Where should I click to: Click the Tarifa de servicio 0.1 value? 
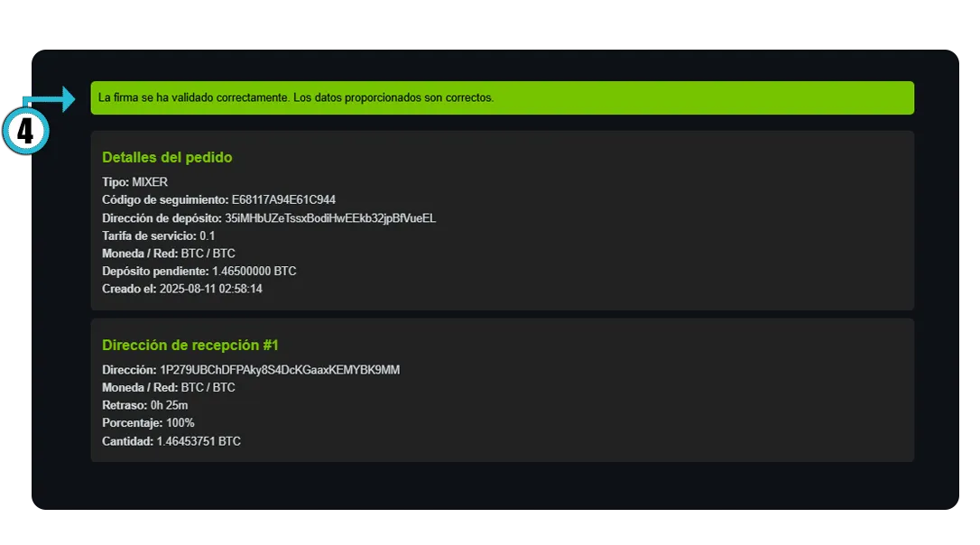click(208, 236)
